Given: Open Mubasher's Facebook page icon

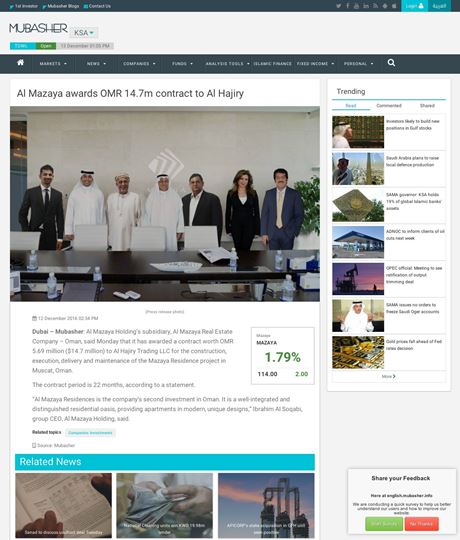Looking at the screenshot, I should coord(347,6).
